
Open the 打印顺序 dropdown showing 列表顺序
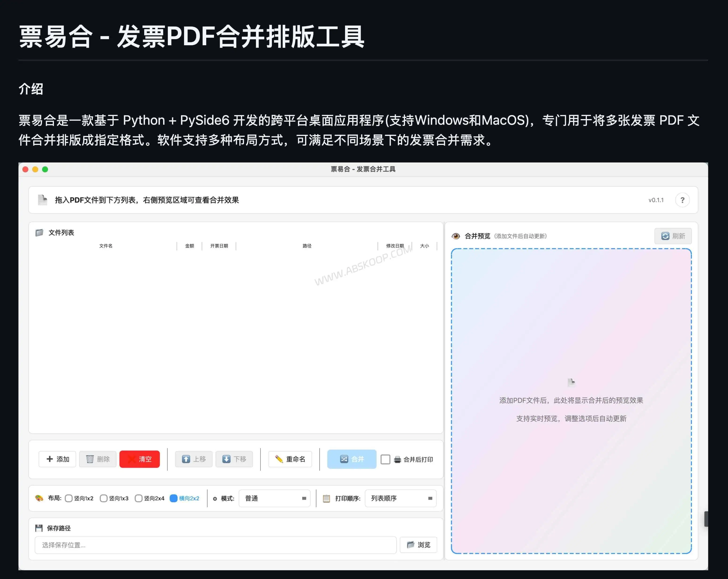(401, 498)
